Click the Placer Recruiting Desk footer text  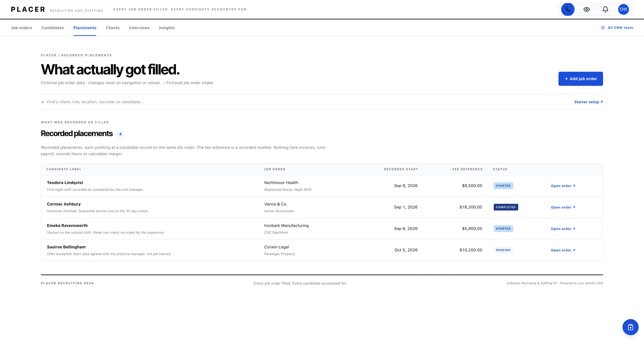pyautogui.click(x=67, y=283)
